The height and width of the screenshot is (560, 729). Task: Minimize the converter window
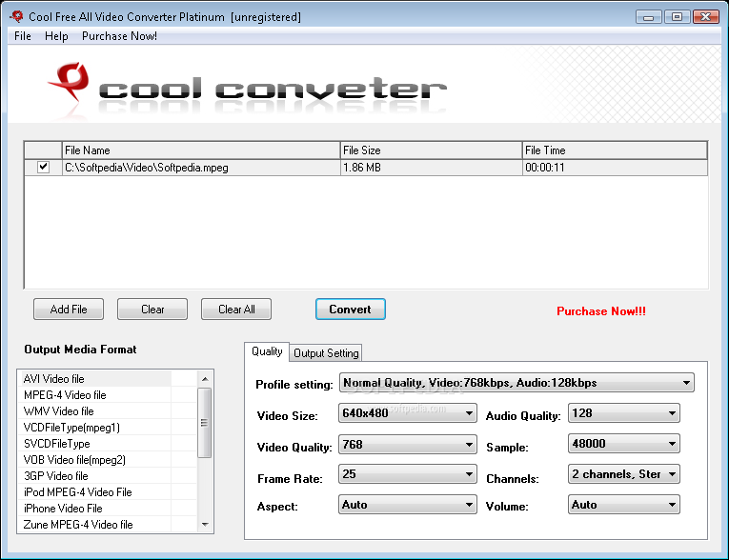pos(649,17)
